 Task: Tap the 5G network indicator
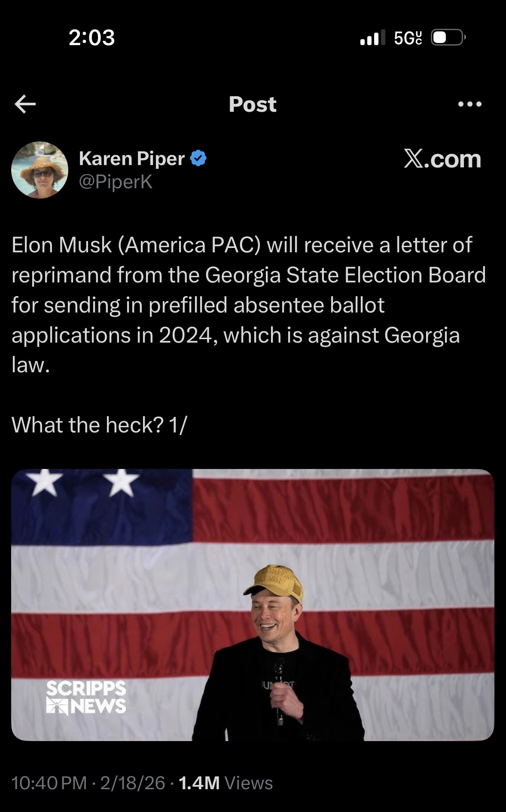pos(408,38)
